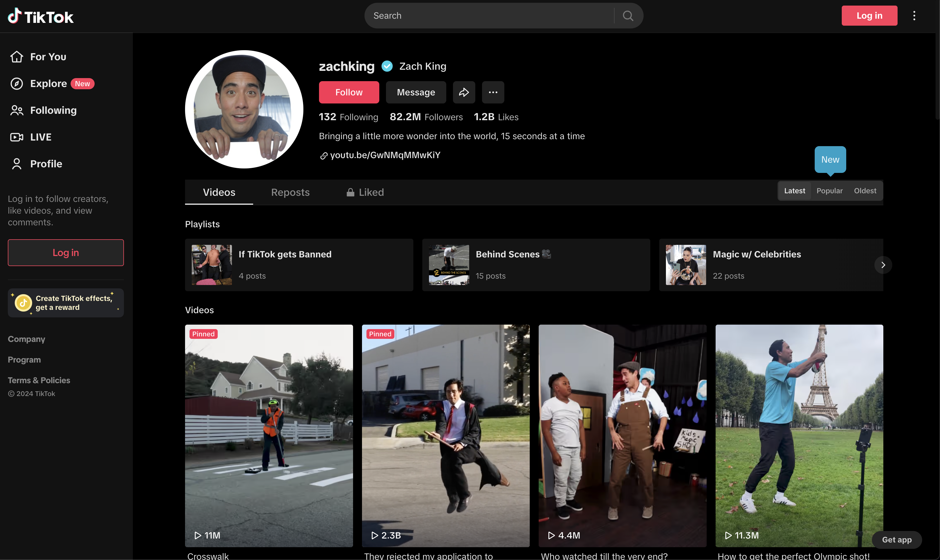Click the search magnifier icon
Viewport: 940px width, 560px height.
[x=628, y=16]
